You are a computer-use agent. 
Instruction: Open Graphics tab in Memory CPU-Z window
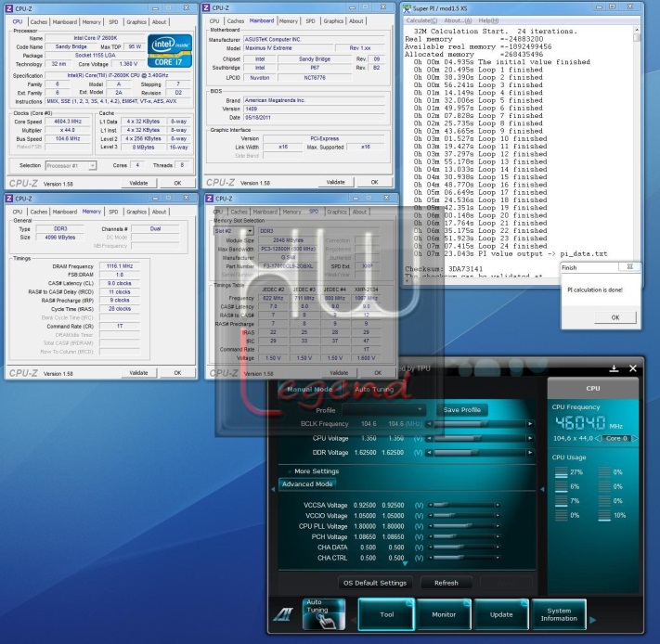point(136,212)
